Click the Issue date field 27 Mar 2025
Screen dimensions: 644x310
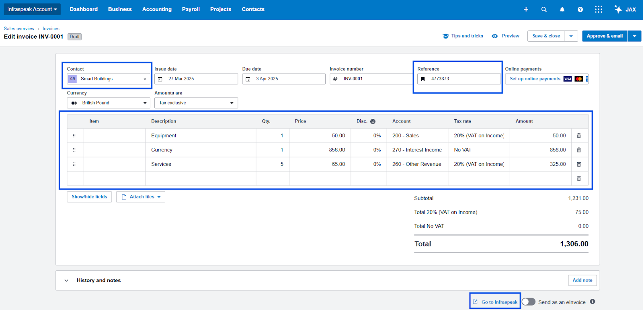[x=196, y=79]
